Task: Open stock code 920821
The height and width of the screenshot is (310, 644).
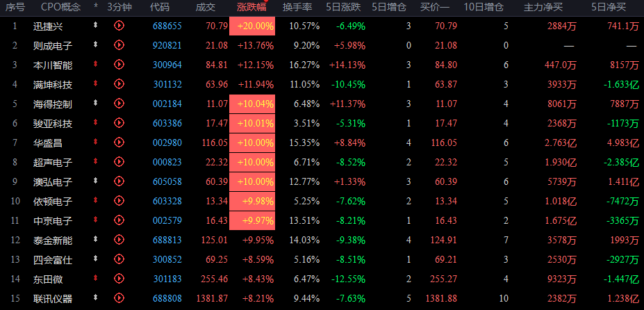Action: click(167, 45)
